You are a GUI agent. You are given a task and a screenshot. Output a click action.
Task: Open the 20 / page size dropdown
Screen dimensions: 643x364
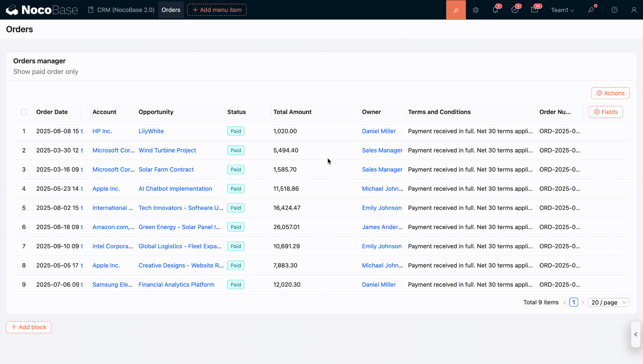coord(608,302)
